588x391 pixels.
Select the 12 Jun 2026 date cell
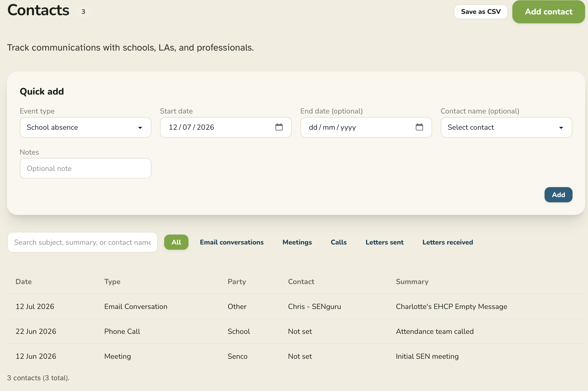coord(36,356)
